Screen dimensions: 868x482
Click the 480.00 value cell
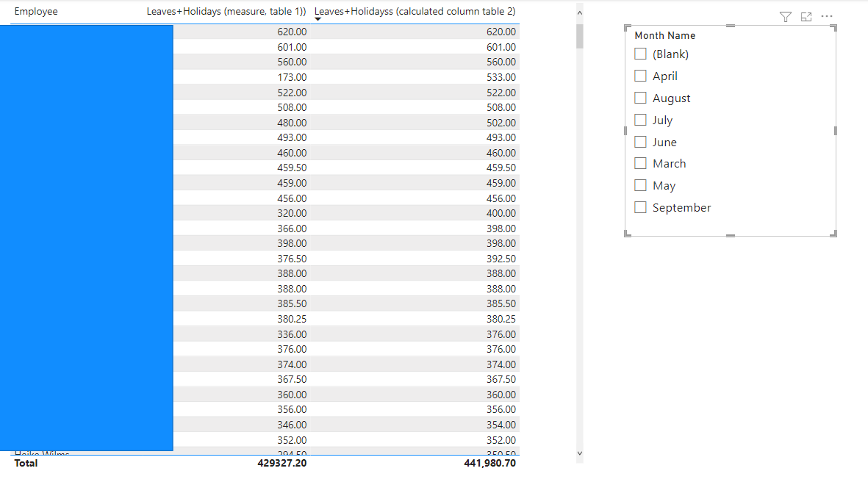(x=292, y=123)
